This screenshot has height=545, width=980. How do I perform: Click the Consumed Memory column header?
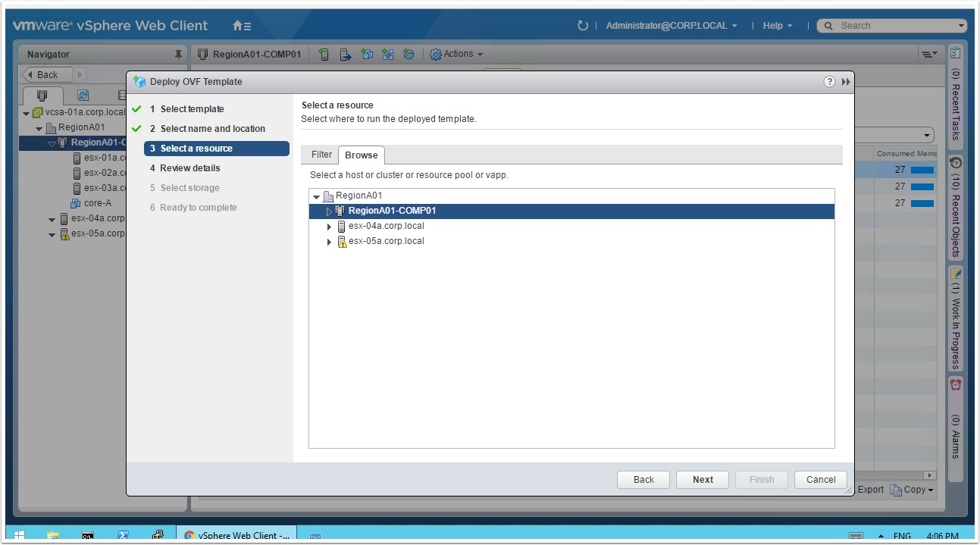point(906,153)
